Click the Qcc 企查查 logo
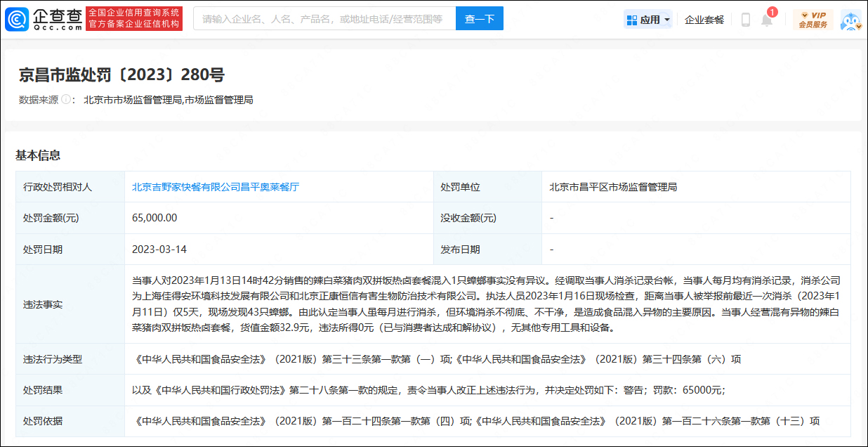 point(44,19)
